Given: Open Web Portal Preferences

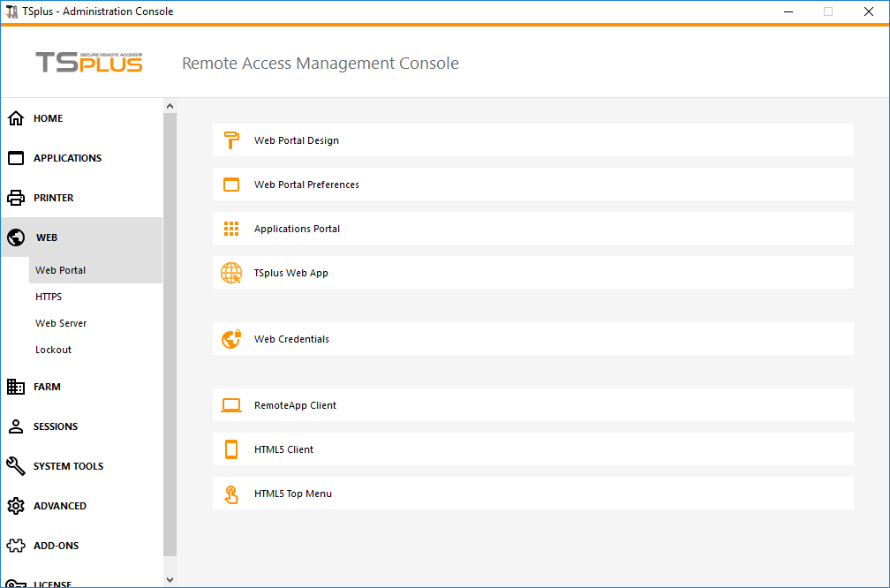Looking at the screenshot, I should click(x=532, y=185).
